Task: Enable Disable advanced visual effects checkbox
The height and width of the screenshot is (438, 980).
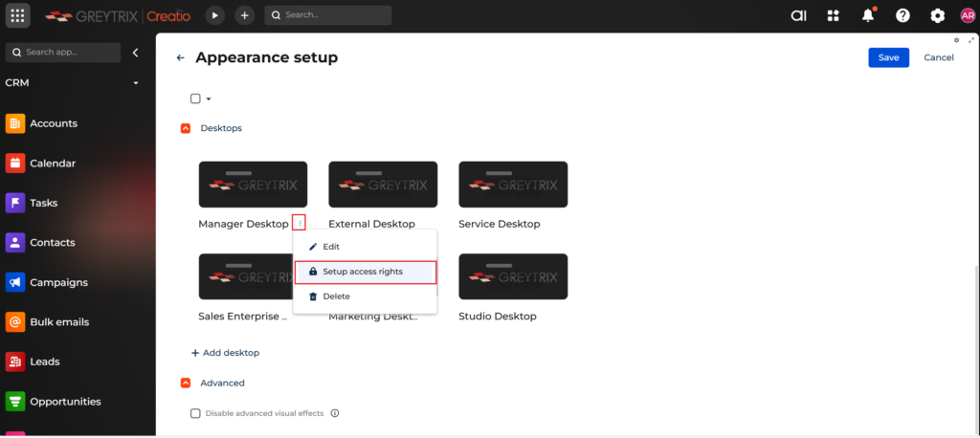Action: 195,413
